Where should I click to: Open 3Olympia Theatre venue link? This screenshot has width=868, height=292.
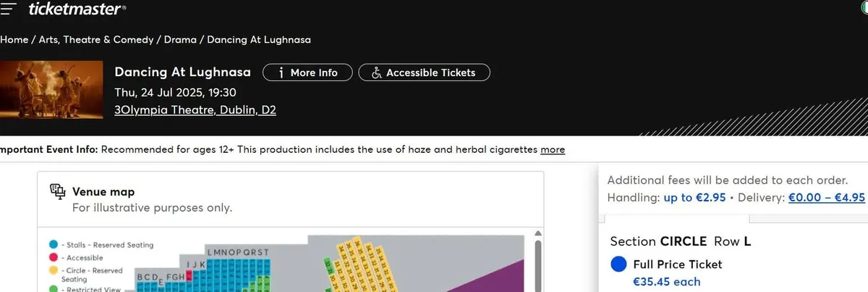(x=195, y=110)
